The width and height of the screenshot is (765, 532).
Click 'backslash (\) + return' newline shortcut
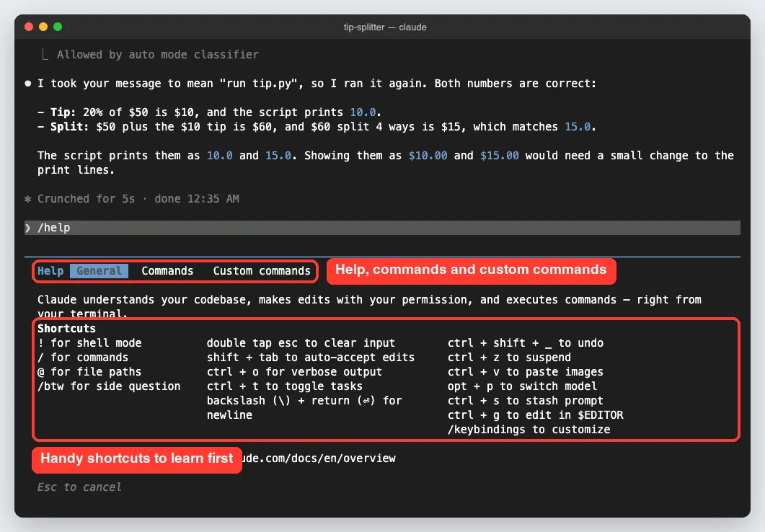[x=304, y=408]
